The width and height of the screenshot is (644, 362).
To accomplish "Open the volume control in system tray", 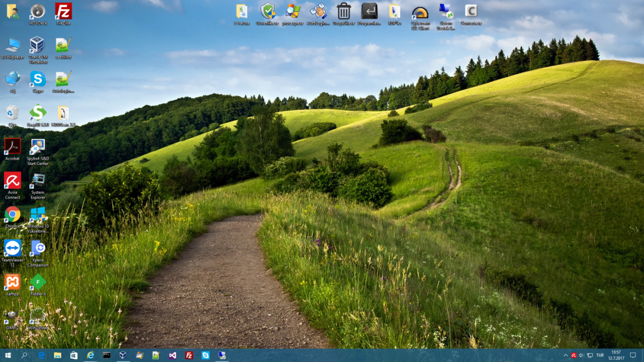I will tap(581, 355).
